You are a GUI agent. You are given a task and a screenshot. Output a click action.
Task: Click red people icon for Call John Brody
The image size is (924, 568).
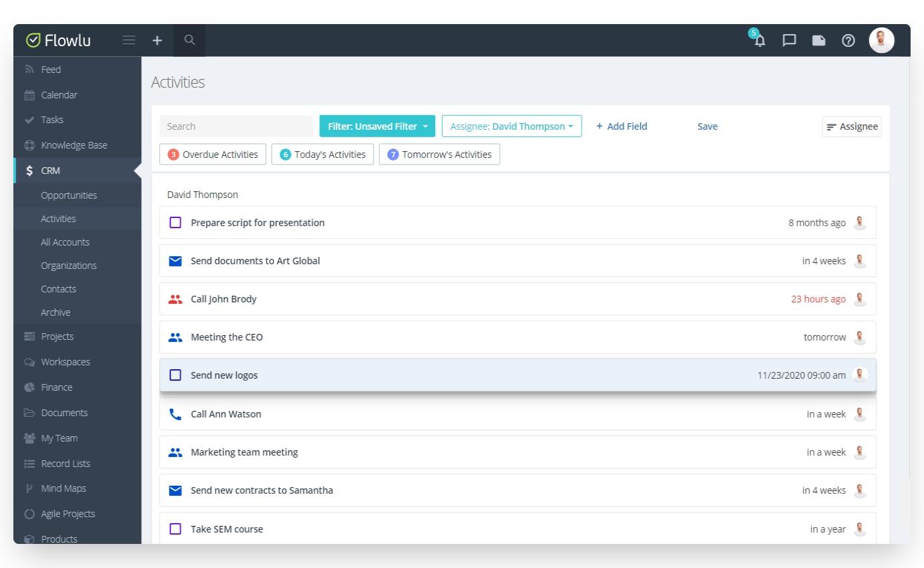tap(175, 299)
